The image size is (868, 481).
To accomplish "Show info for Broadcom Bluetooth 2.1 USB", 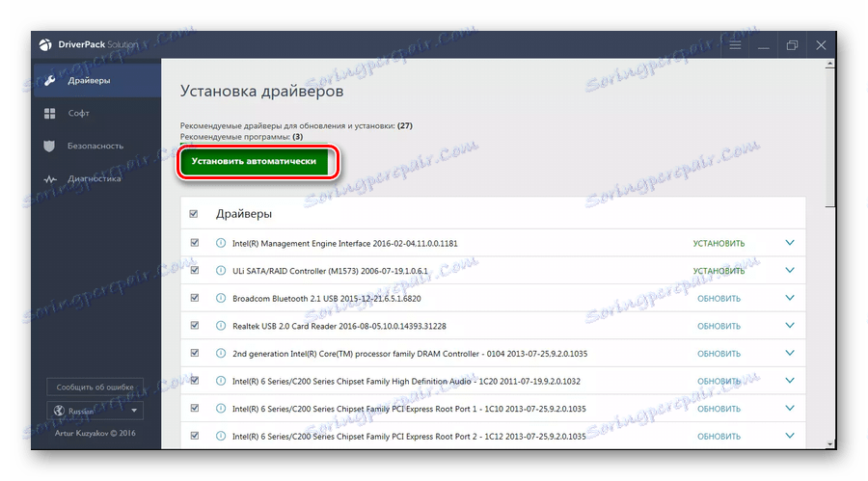I will [x=221, y=299].
